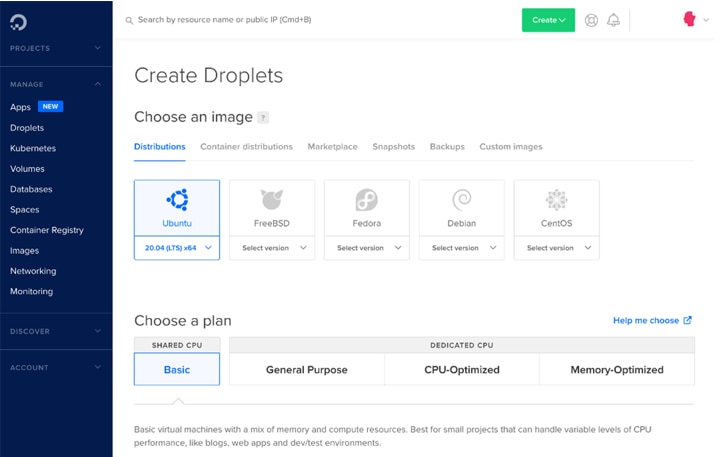
Task: Select the Fedora distribution logo
Action: click(x=367, y=200)
